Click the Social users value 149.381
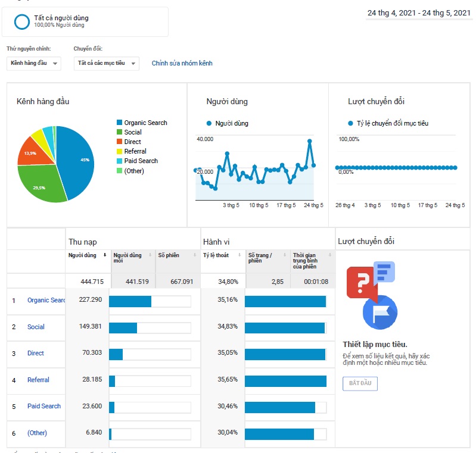The image size is (476, 453). 91,326
